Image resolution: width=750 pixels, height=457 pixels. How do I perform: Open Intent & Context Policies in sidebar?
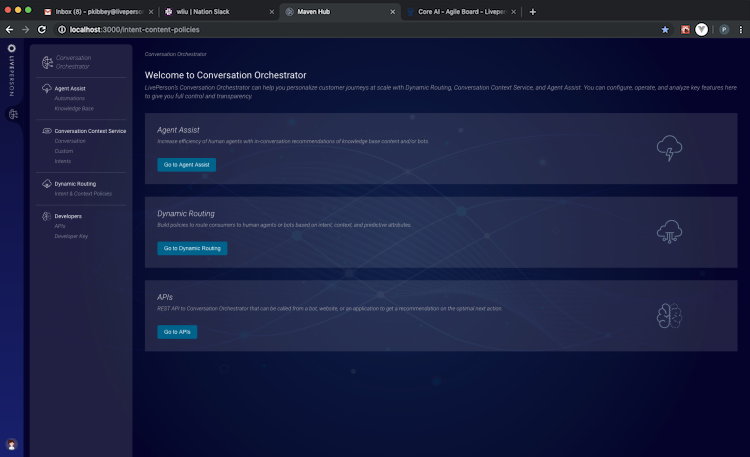pyautogui.click(x=83, y=194)
